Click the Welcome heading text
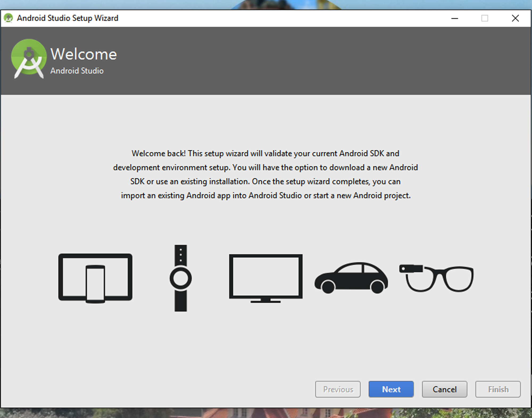The image size is (532, 418). click(x=84, y=54)
